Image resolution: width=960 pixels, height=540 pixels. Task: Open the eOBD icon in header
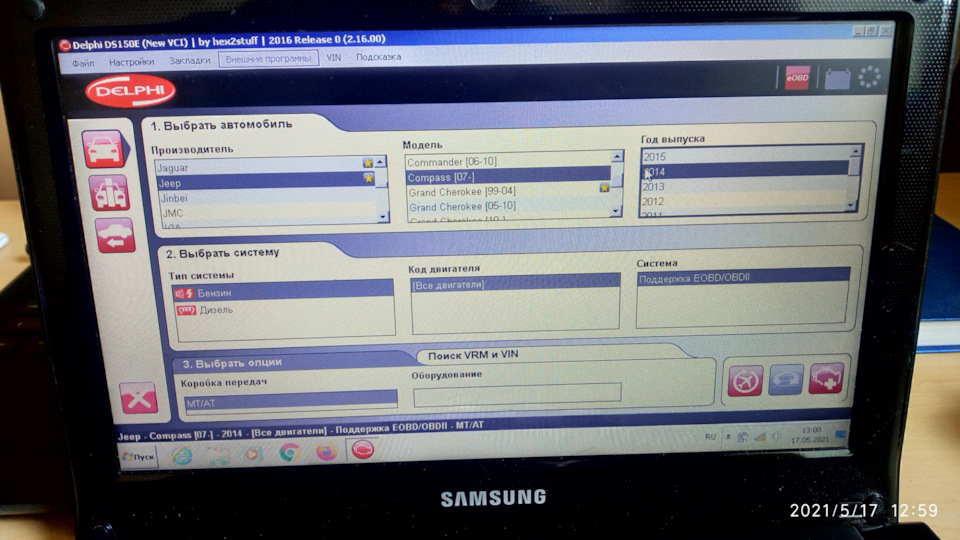797,78
